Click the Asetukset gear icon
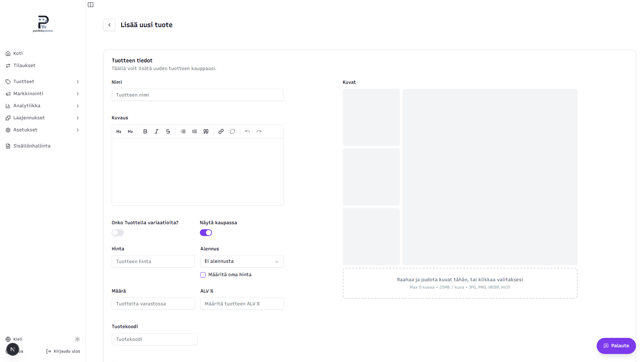This screenshot has height=362, width=644. tap(8, 130)
